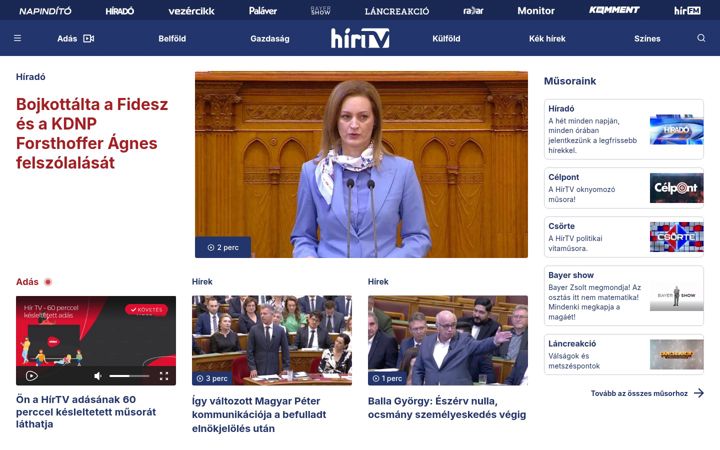Open the Adás menu item
The image size is (720, 450).
(x=67, y=39)
